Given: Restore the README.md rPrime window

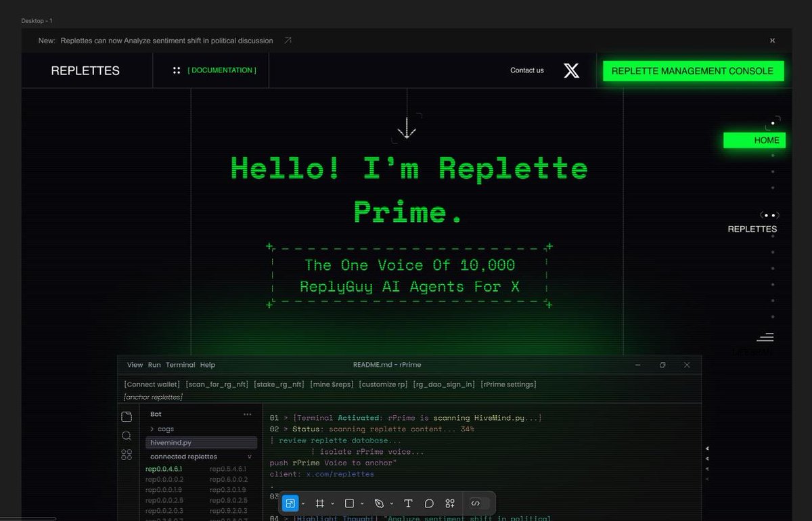Looking at the screenshot, I should click(662, 365).
